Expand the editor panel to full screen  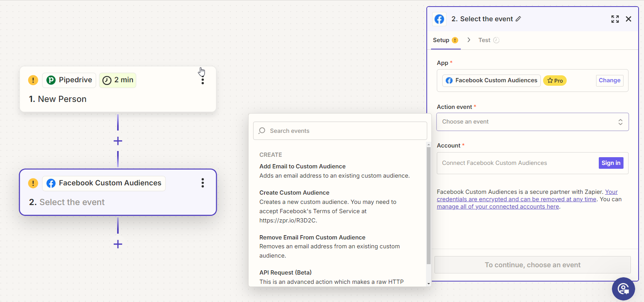click(x=615, y=19)
